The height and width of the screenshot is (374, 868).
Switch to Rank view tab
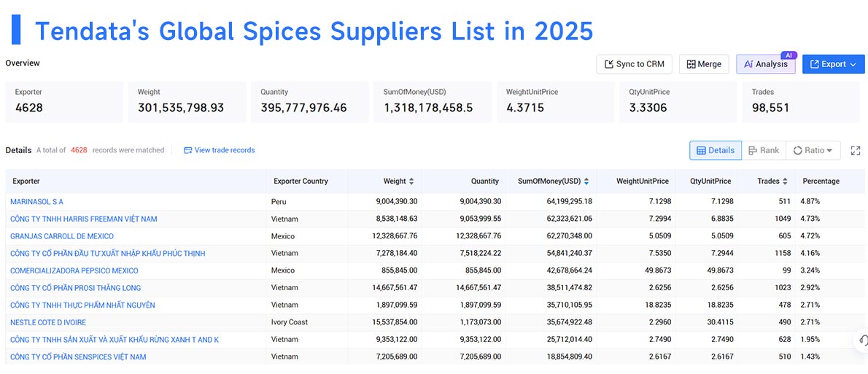click(764, 150)
